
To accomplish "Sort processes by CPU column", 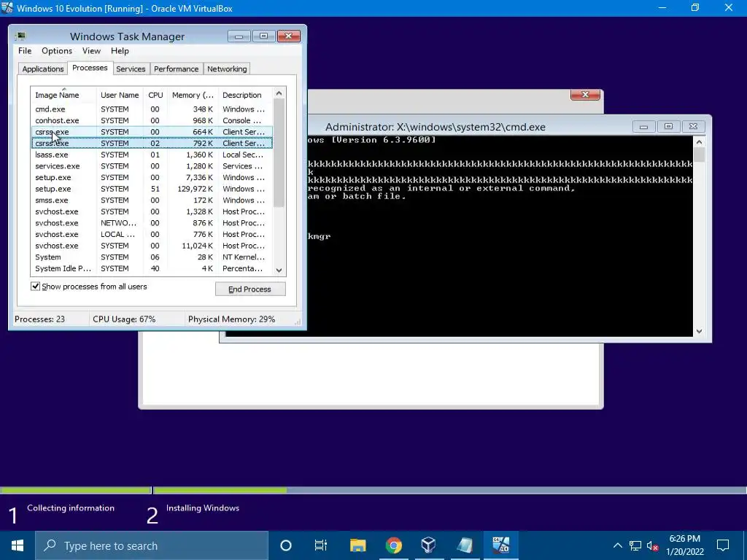I will click(155, 95).
